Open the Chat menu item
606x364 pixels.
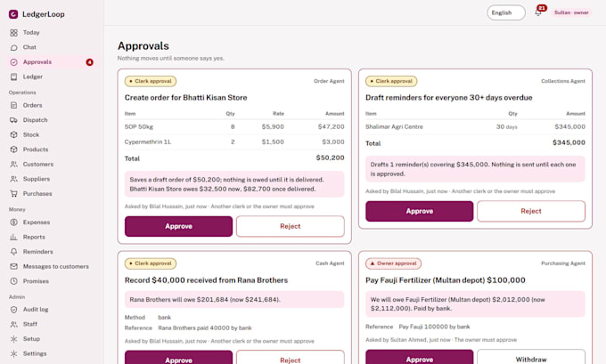tap(29, 47)
